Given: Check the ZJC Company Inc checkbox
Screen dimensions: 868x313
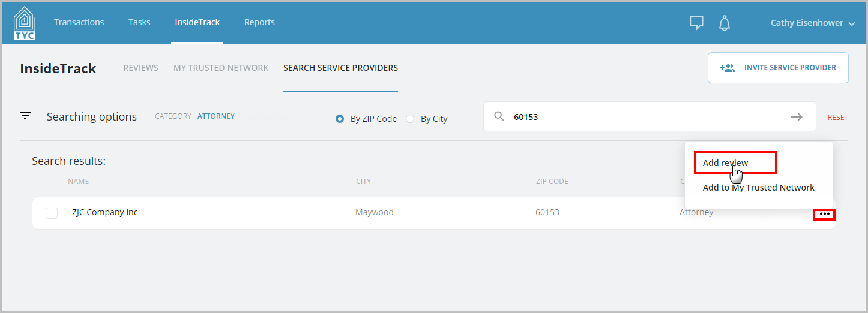Looking at the screenshot, I should (52, 213).
